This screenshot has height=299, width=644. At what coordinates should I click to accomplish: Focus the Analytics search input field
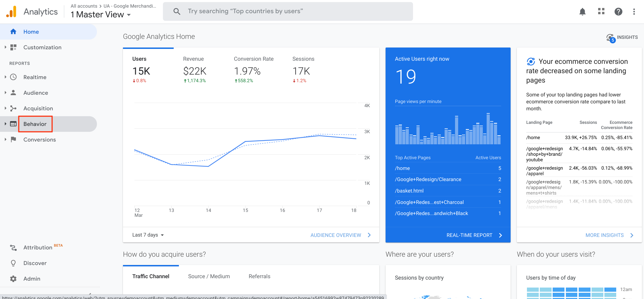tap(288, 11)
